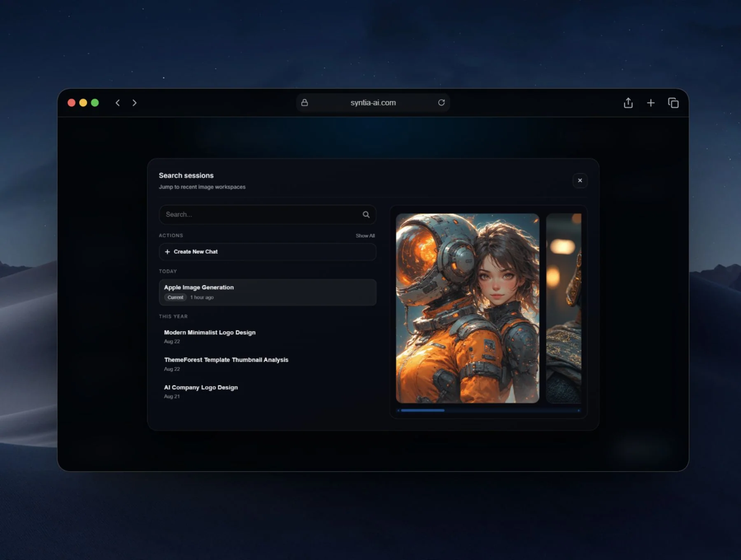Reload the syntia-ai.com page
The height and width of the screenshot is (560, 741).
point(441,103)
